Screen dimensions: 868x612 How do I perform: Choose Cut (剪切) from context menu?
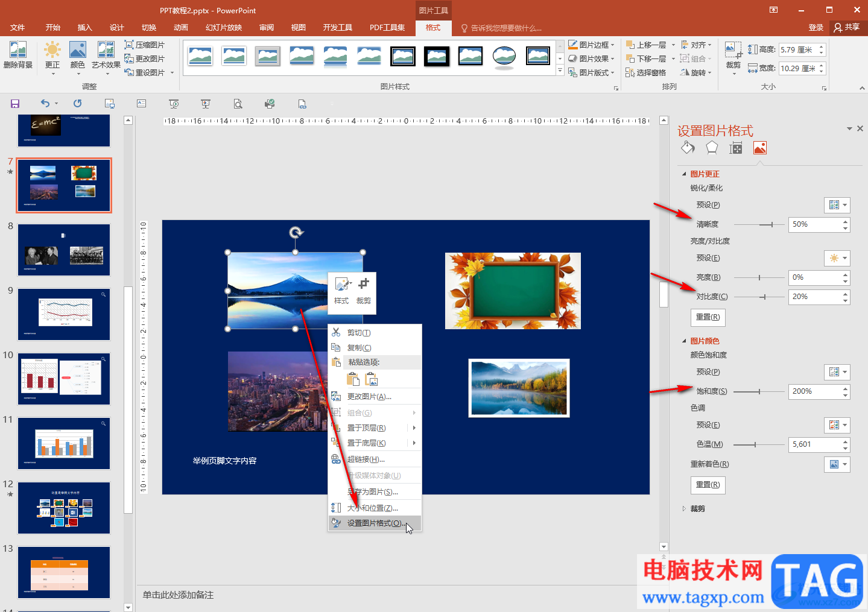375,333
